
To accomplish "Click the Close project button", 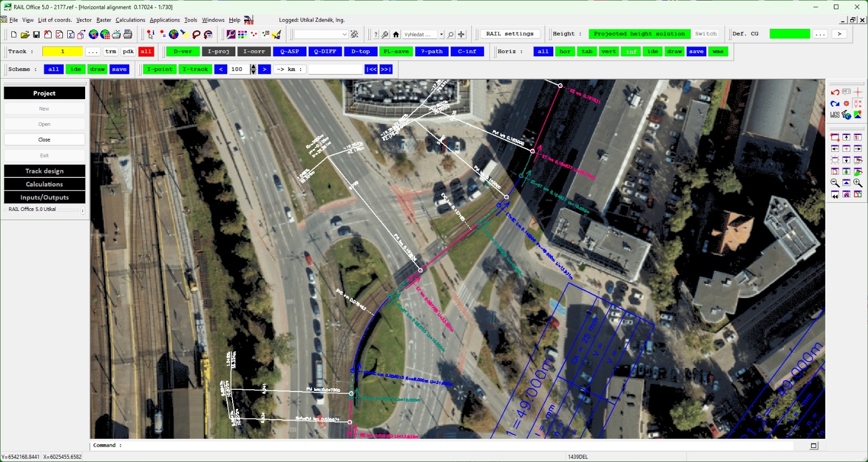I will point(44,140).
